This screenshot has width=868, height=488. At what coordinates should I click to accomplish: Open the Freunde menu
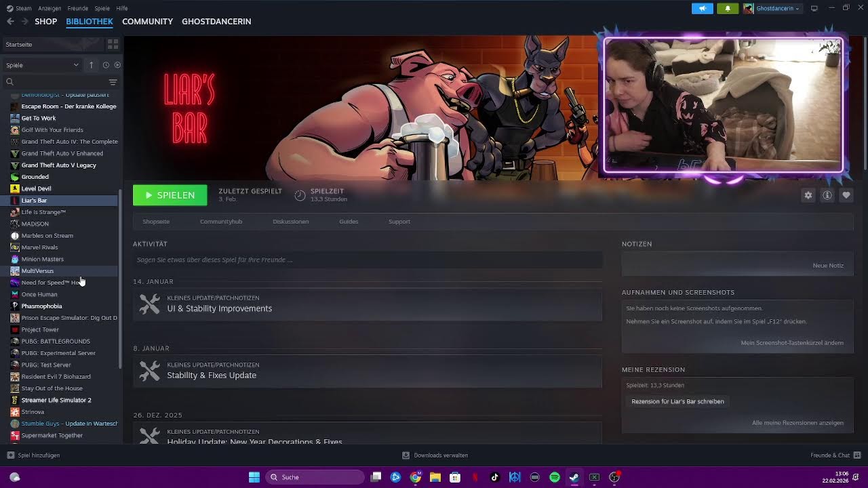[78, 8]
